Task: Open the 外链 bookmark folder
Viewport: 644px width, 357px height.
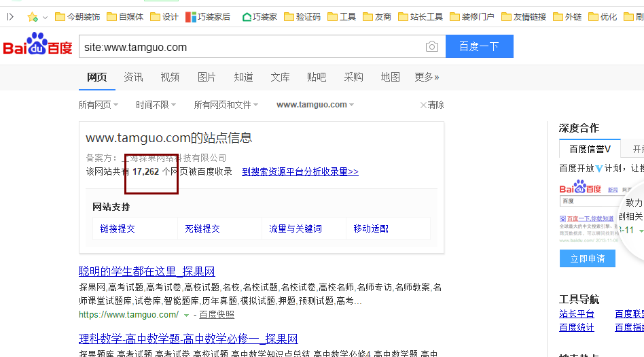Action: 568,17
